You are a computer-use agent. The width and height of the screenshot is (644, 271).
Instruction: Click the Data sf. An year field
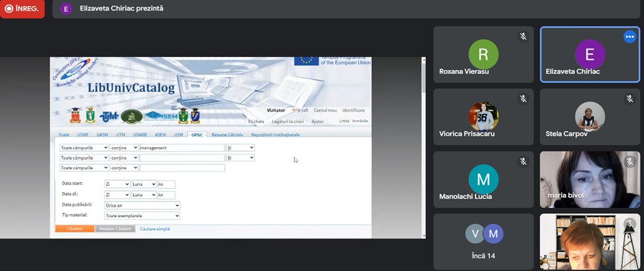[166, 195]
